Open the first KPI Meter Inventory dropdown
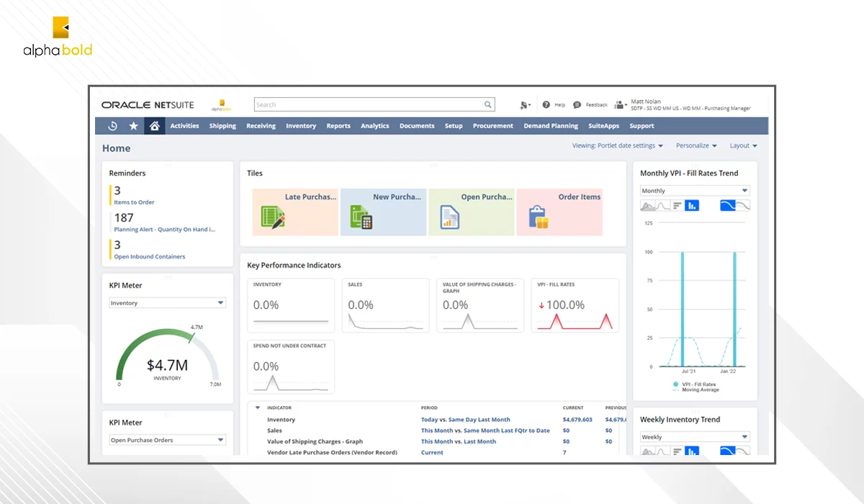The image size is (864, 504). coord(168,303)
